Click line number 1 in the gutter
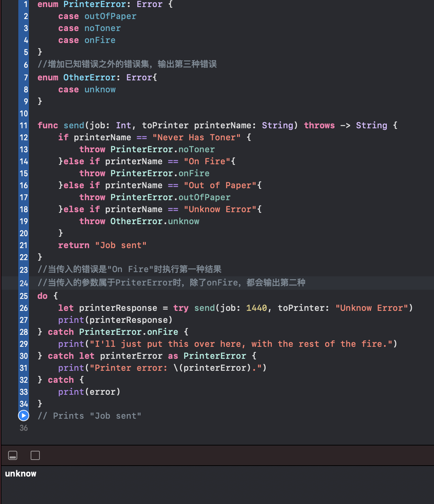This screenshot has height=504, width=434. [x=25, y=4]
